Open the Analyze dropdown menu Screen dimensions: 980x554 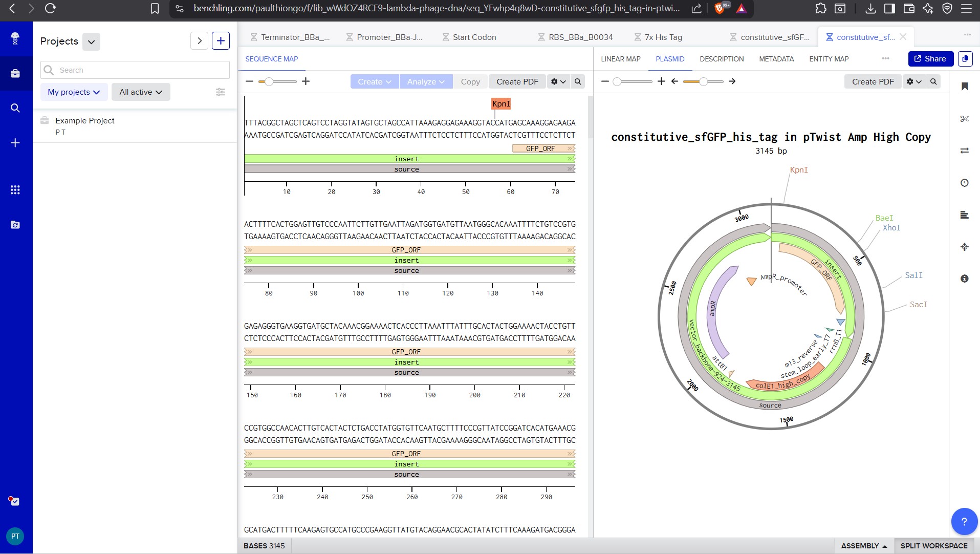point(426,81)
